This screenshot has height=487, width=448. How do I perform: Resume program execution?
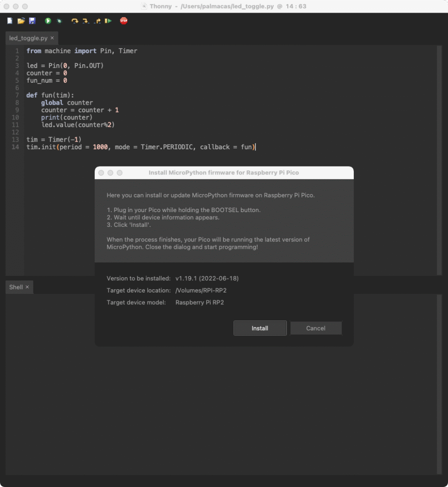108,20
